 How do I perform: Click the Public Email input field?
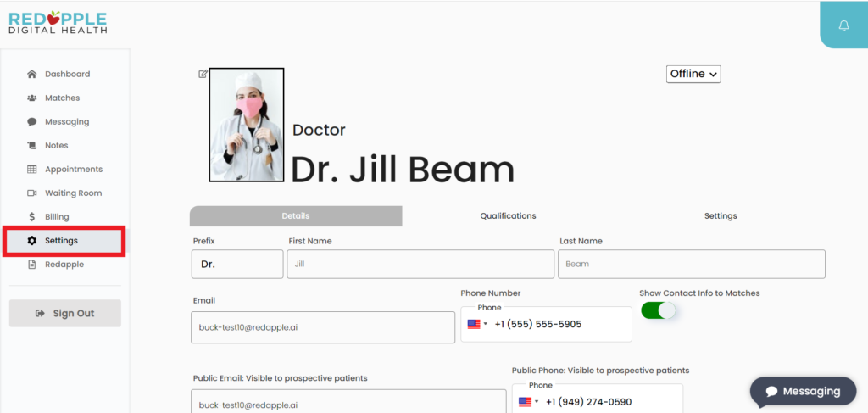(348, 401)
